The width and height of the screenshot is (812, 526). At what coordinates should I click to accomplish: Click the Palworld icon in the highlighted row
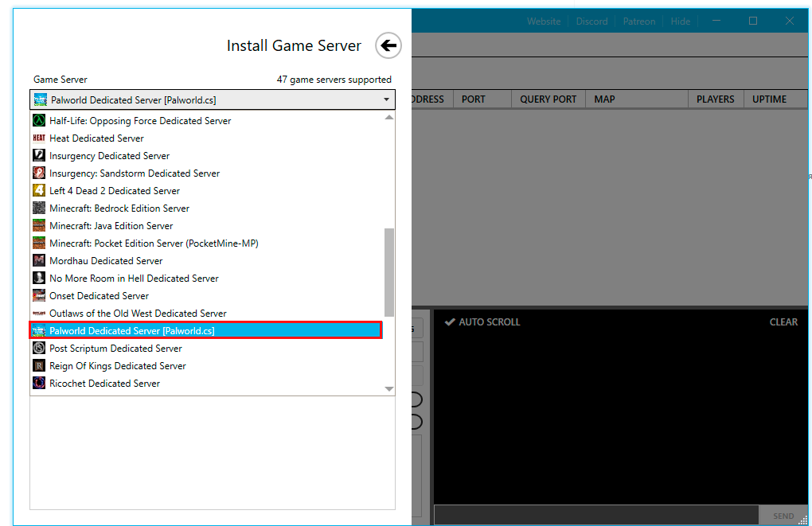(39, 330)
